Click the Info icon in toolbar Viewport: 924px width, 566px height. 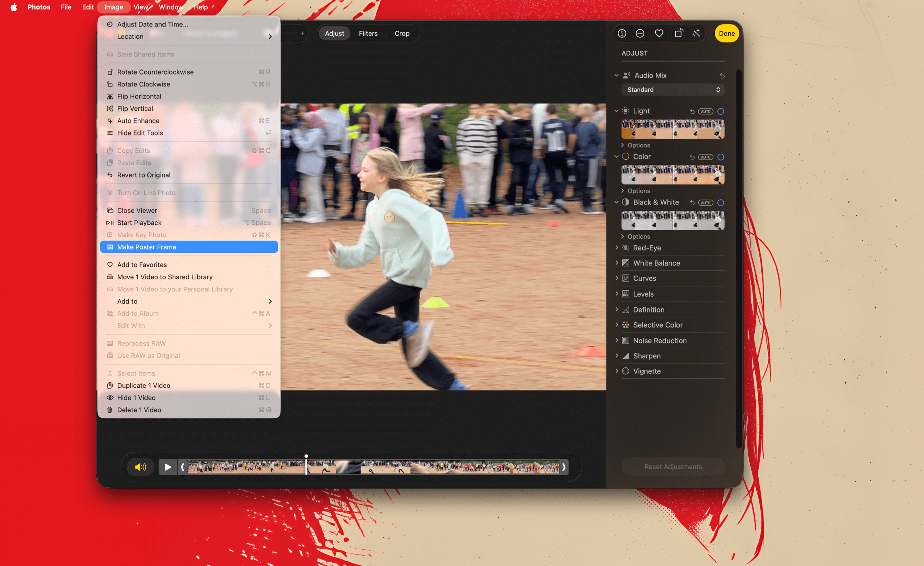[622, 33]
